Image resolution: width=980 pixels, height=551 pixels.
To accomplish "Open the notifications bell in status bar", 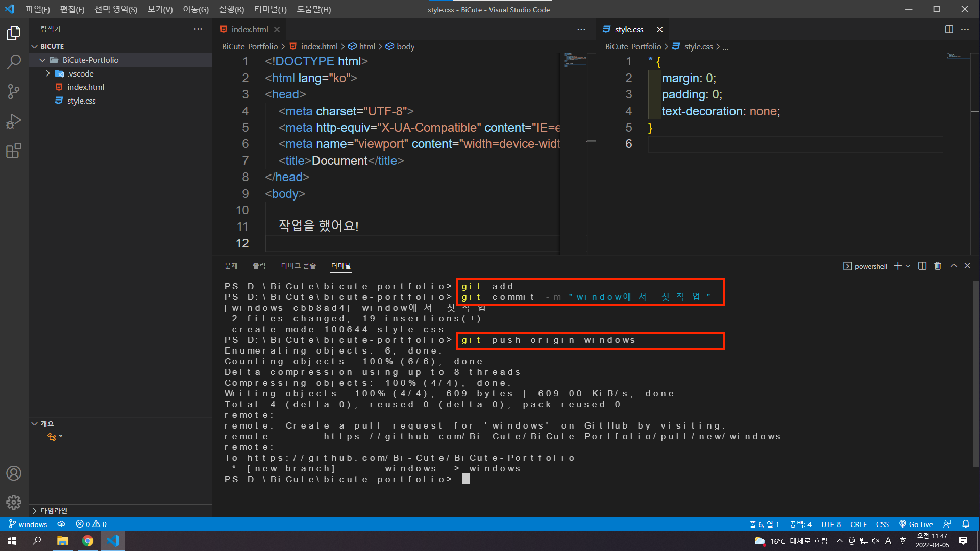I will [966, 524].
